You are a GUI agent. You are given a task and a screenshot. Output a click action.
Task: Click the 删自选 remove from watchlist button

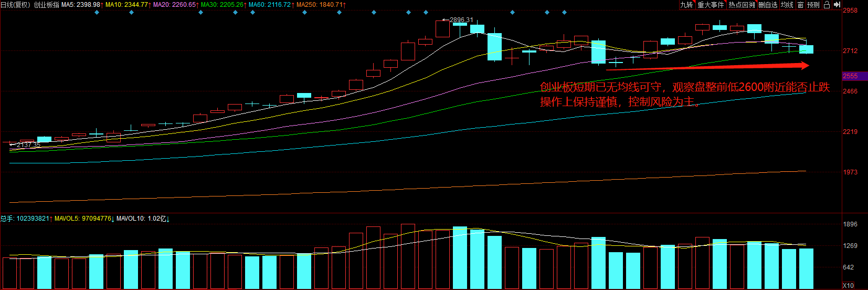coord(768,5)
